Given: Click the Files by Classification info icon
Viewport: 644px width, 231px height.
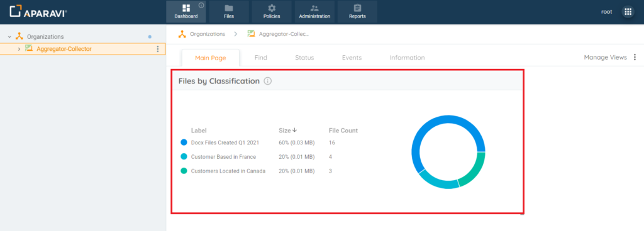Looking at the screenshot, I should (x=268, y=81).
